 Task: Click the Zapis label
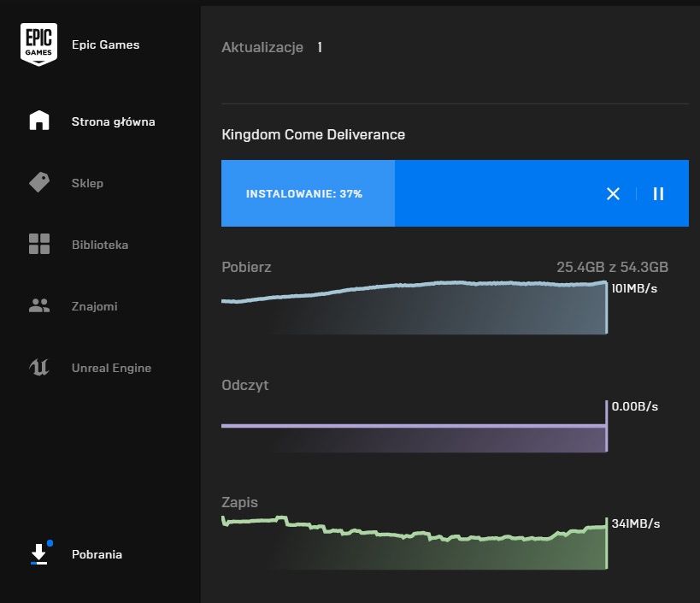pyautogui.click(x=239, y=502)
